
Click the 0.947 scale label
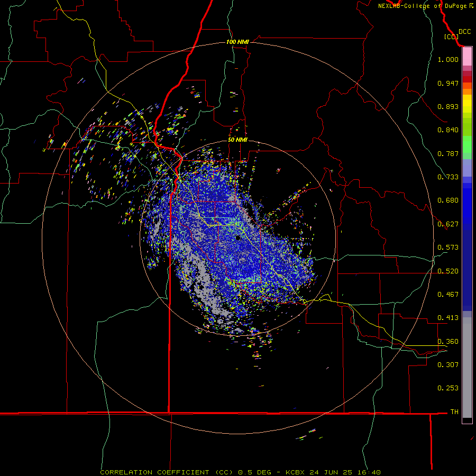(x=448, y=83)
